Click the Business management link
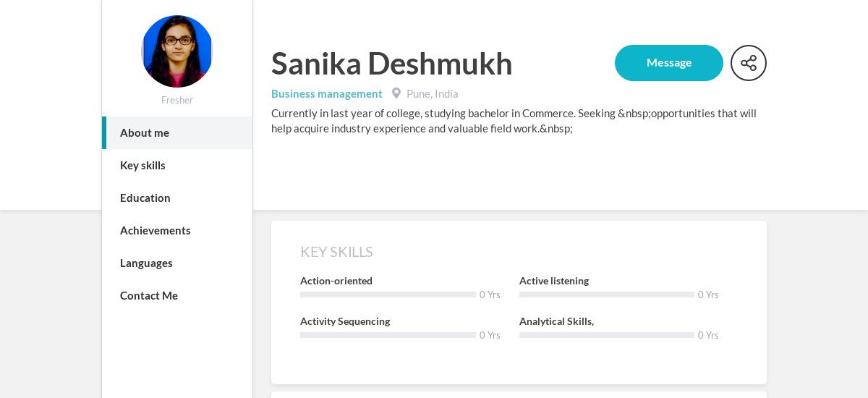Image resolution: width=868 pixels, height=398 pixels. pyautogui.click(x=327, y=93)
